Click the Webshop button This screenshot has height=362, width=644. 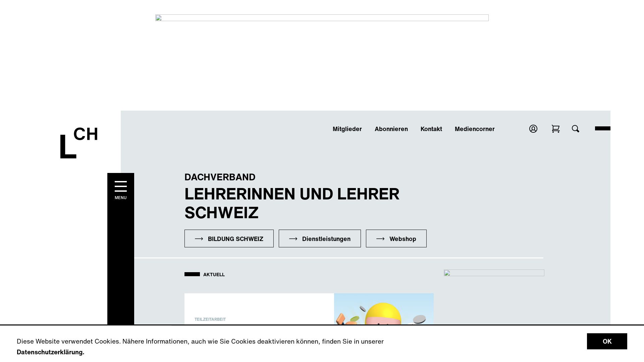[396, 239]
